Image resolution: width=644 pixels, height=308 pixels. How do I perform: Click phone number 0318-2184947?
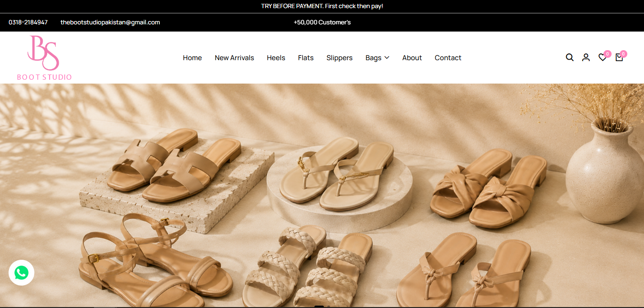coord(28,22)
